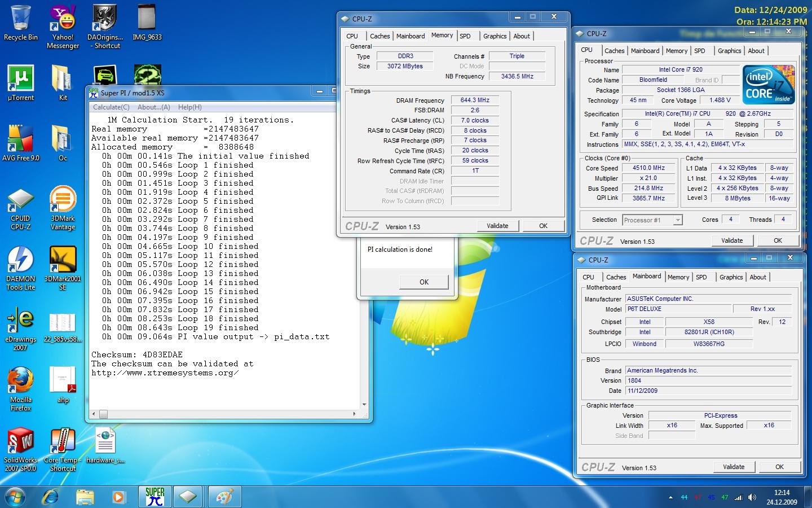Launch Internet Explorer from taskbar
Viewport: 812px width, 508px height.
(x=51, y=497)
